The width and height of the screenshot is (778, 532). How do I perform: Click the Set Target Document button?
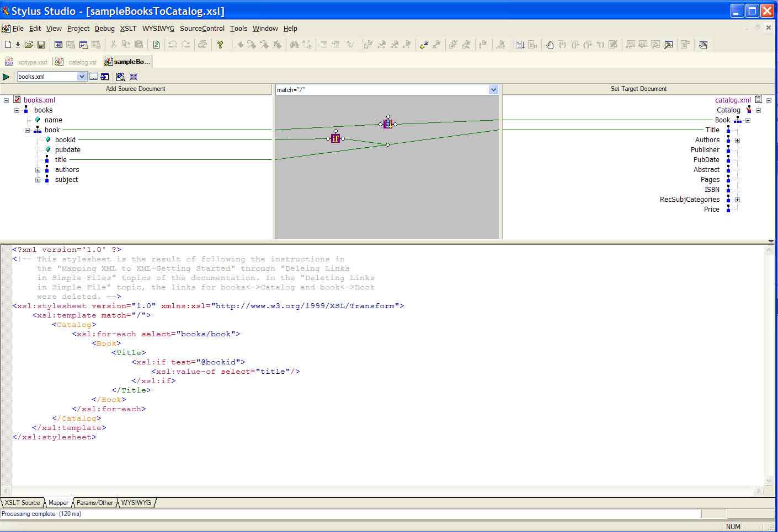638,89
